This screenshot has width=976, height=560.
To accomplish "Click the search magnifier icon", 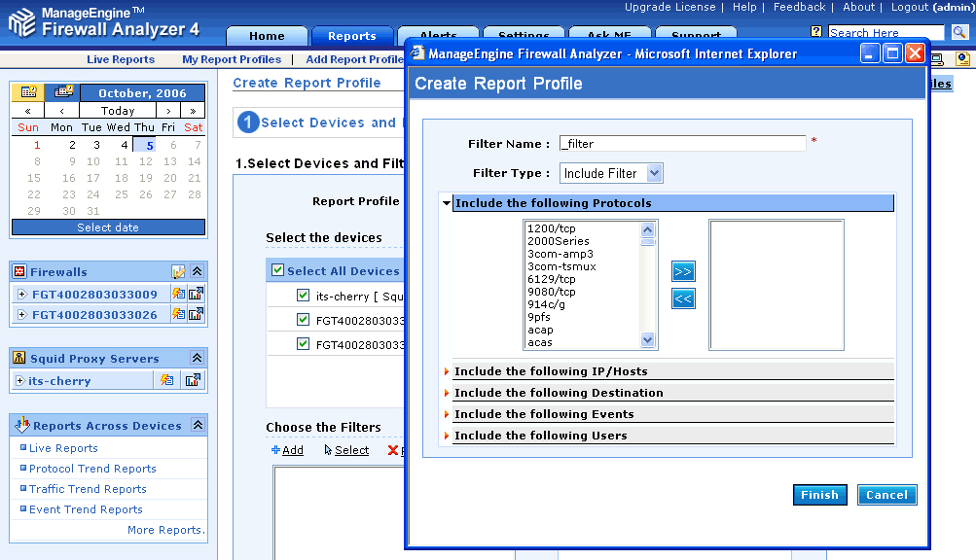I will click(959, 33).
